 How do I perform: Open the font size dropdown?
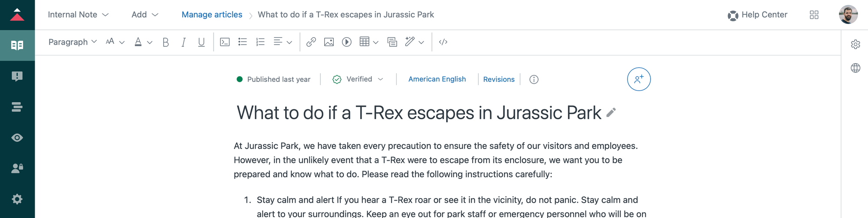point(115,42)
